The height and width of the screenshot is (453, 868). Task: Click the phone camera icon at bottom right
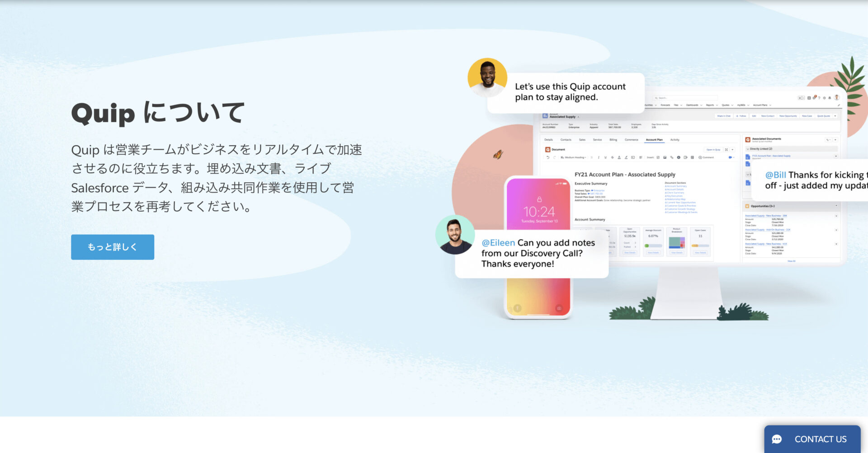click(x=559, y=308)
